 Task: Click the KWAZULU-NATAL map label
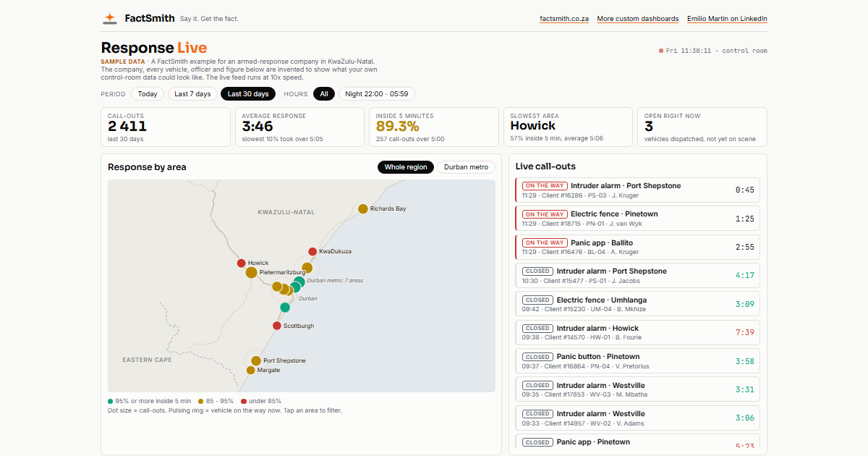pyautogui.click(x=286, y=212)
